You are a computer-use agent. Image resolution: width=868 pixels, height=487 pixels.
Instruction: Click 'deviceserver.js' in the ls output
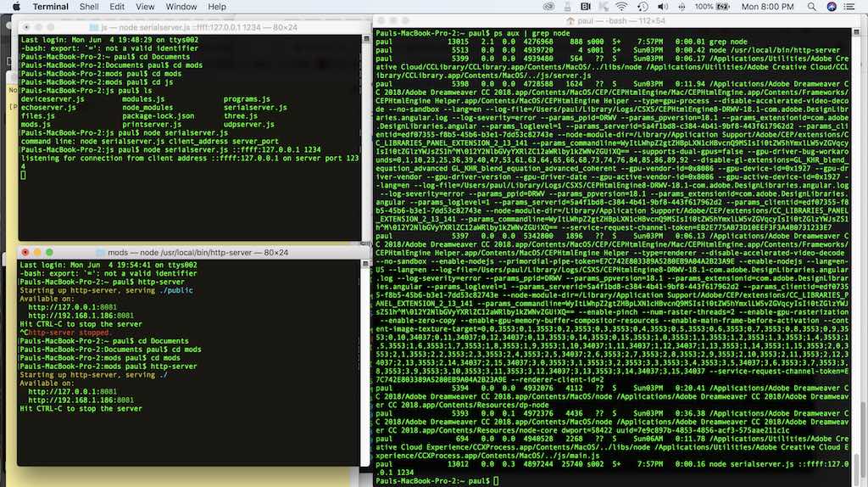tap(53, 99)
